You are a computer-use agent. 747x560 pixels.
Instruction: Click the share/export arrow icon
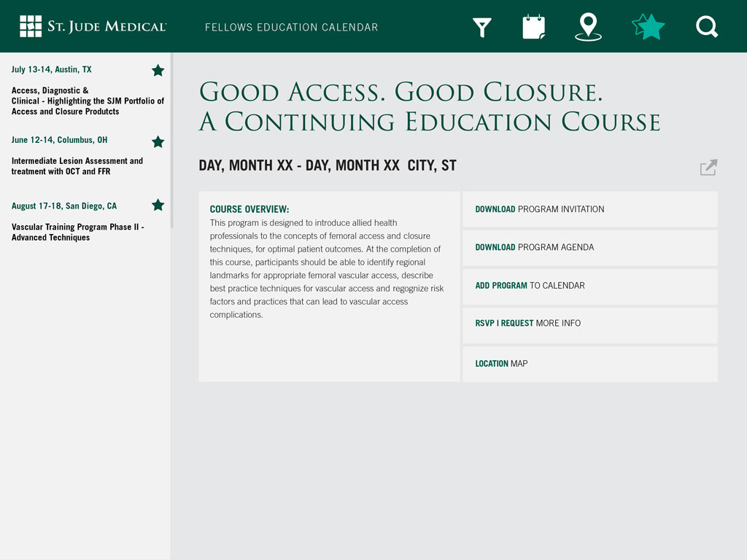(708, 167)
